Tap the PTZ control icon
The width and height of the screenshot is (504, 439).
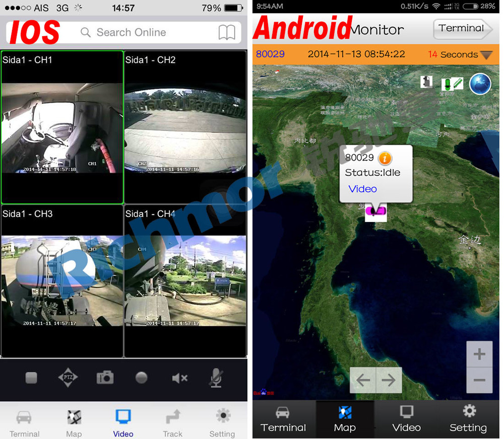pyautogui.click(x=68, y=378)
